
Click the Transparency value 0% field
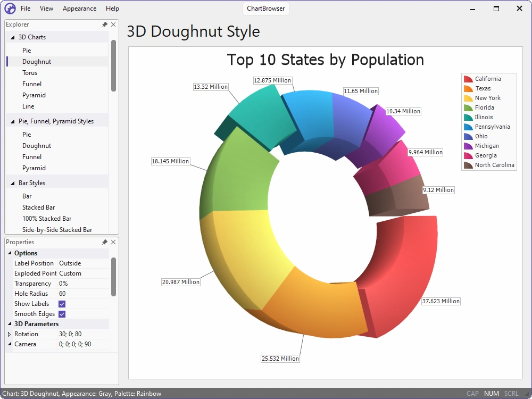[x=84, y=284]
